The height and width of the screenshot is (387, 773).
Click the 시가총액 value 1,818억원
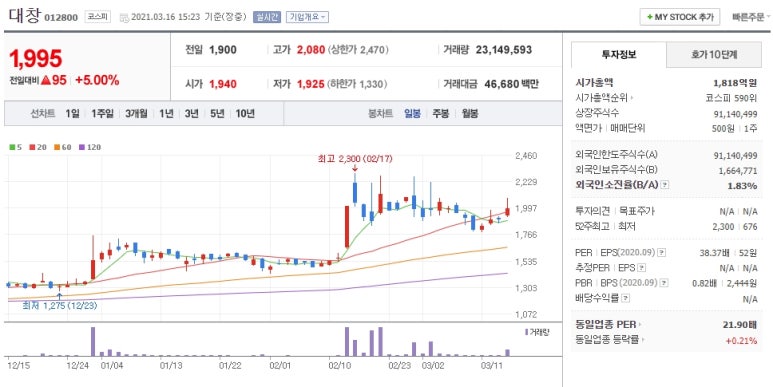point(735,83)
